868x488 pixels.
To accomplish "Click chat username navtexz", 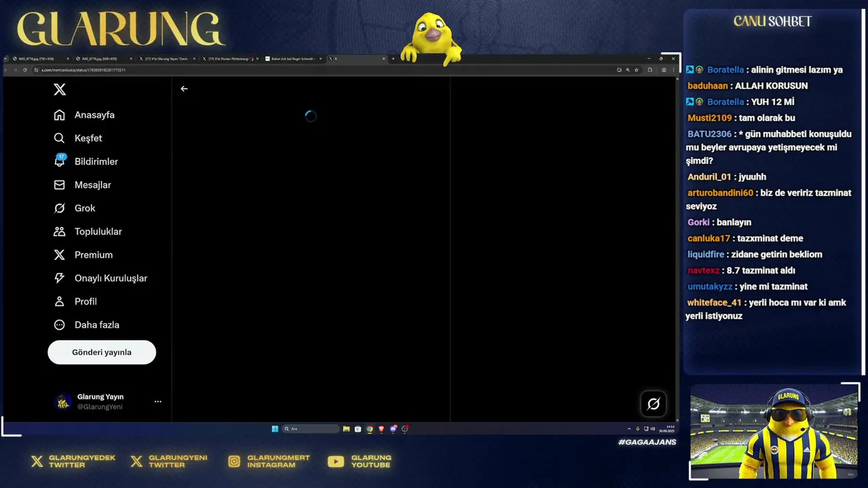I will pos(703,270).
